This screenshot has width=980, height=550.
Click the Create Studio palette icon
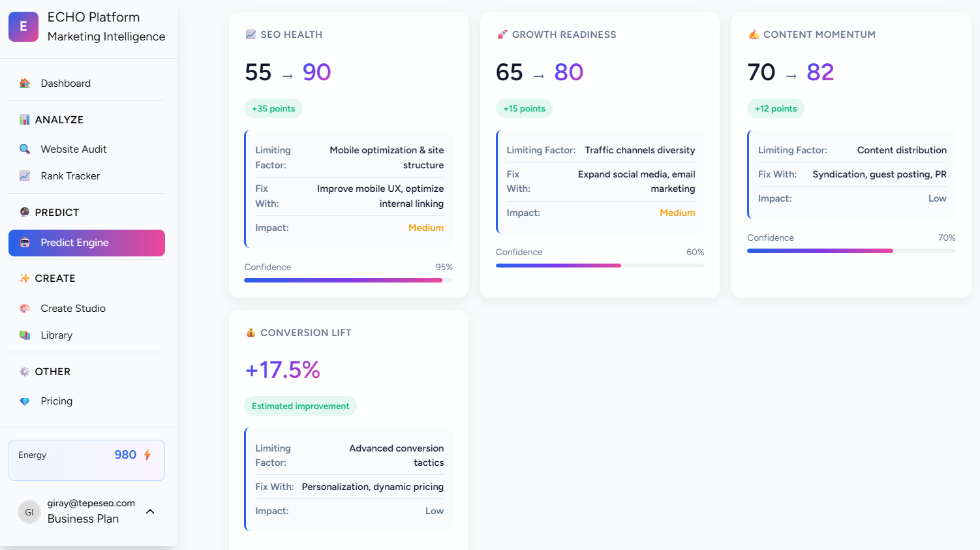[x=25, y=309]
